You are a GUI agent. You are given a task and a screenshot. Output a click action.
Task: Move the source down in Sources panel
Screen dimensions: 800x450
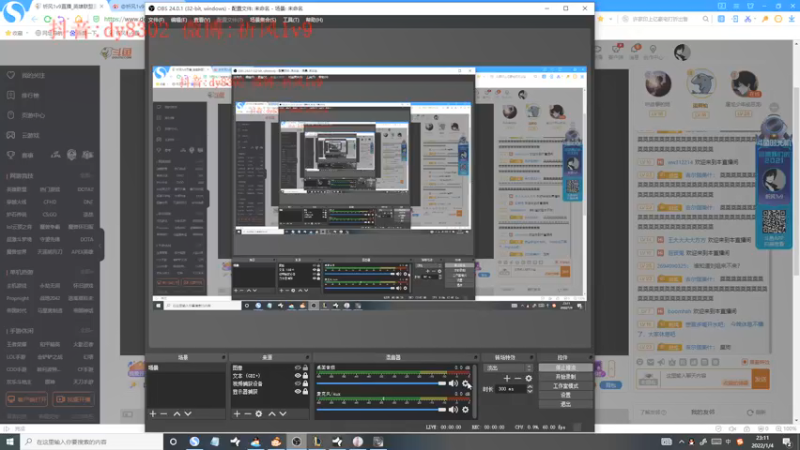(283, 414)
